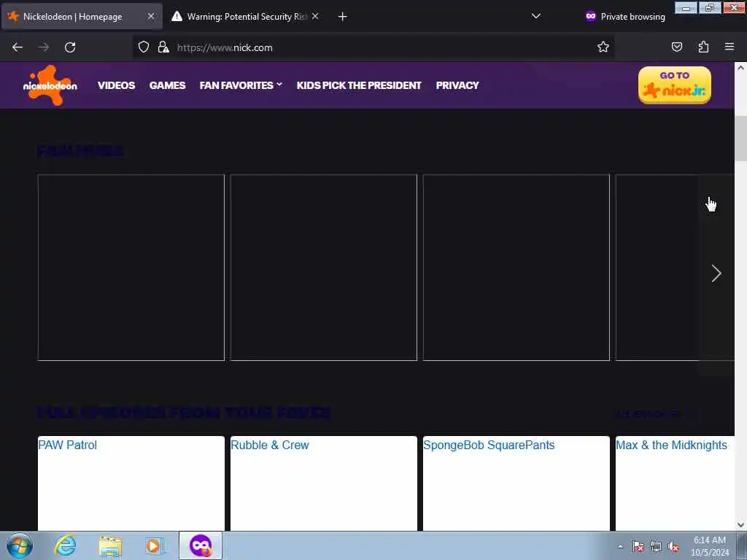This screenshot has width=747, height=560.
Task: Click the taskbar clock showing 6:14 AM
Action: tap(710, 546)
